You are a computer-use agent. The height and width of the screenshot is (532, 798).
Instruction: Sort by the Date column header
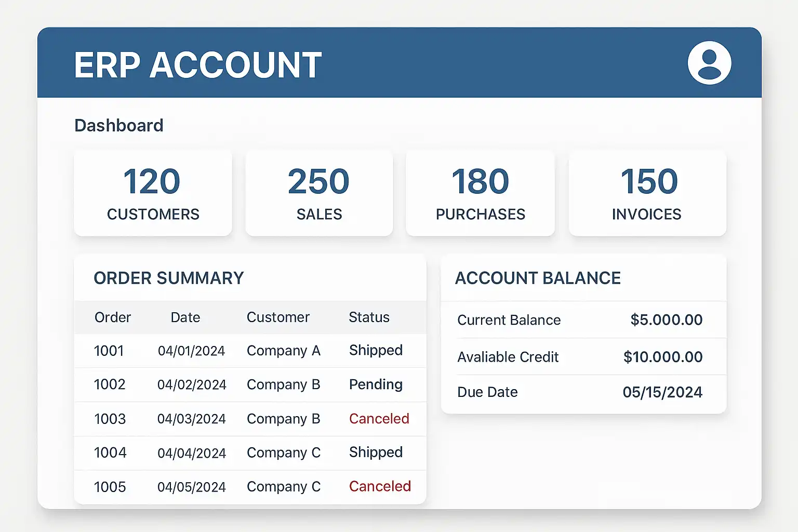click(x=185, y=317)
